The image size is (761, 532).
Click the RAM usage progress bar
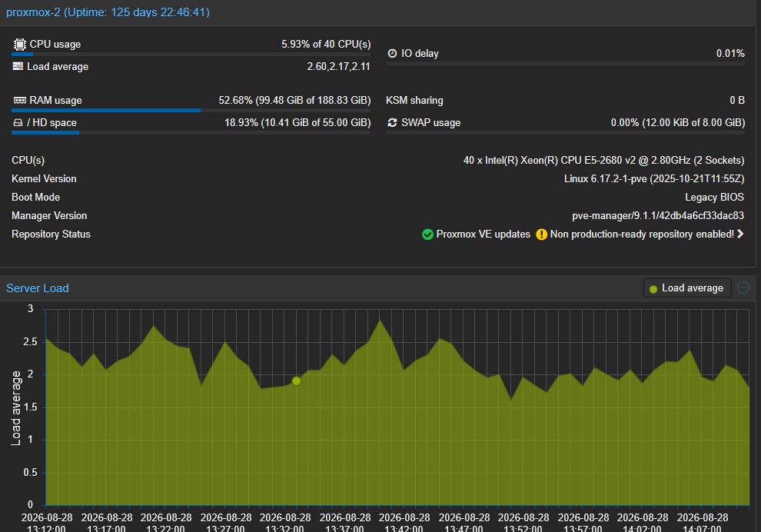(191, 110)
